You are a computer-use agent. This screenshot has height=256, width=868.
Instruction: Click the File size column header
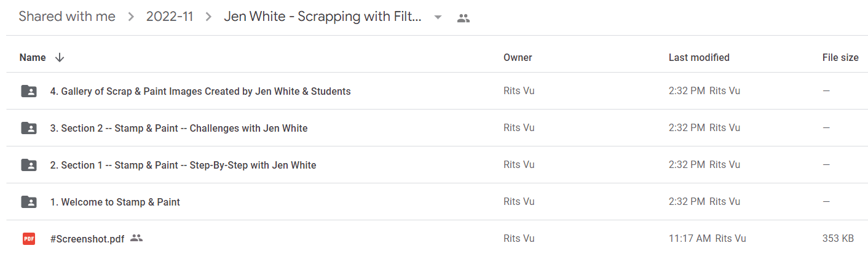(x=840, y=57)
